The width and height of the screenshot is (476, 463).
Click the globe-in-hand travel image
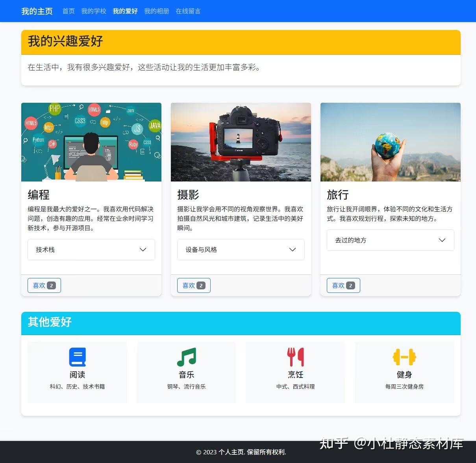coord(390,142)
